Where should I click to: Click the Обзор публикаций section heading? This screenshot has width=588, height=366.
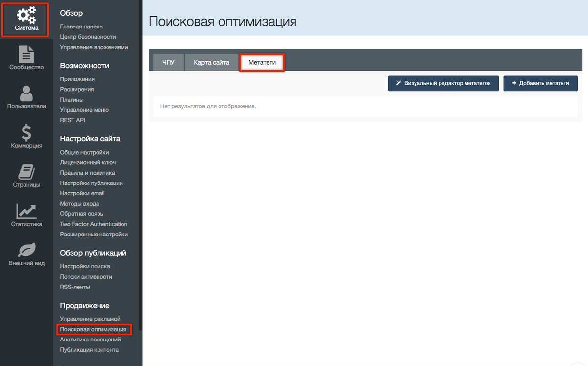pos(93,253)
